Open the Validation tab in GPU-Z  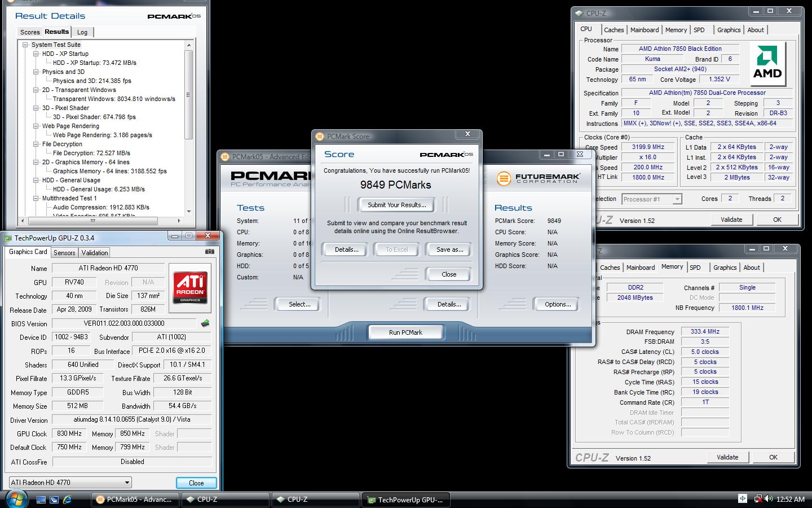(94, 253)
